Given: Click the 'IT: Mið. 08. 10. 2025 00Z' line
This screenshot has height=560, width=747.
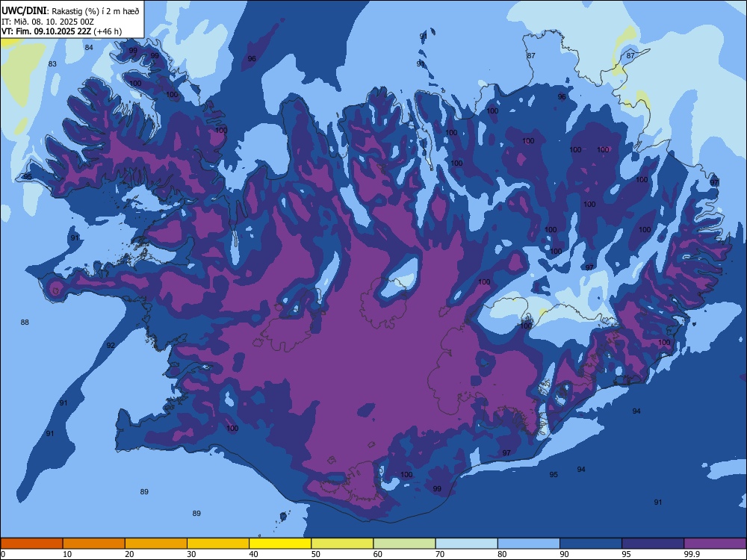Looking at the screenshot, I should click(48, 22).
